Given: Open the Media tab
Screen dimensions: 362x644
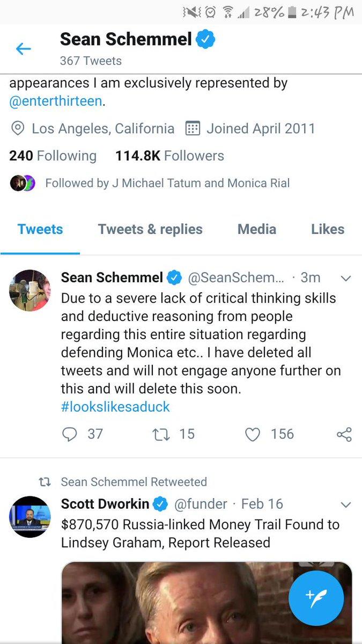Looking at the screenshot, I should [x=257, y=230].
